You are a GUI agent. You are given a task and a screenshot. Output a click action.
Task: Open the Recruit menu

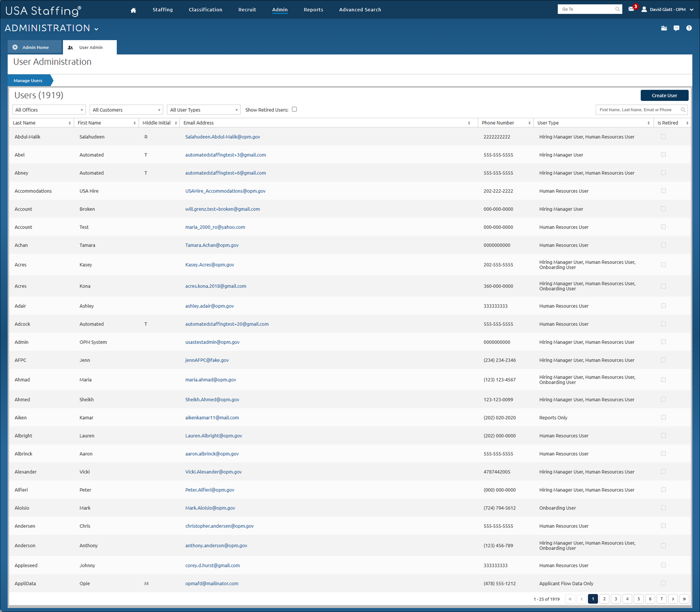tap(247, 10)
